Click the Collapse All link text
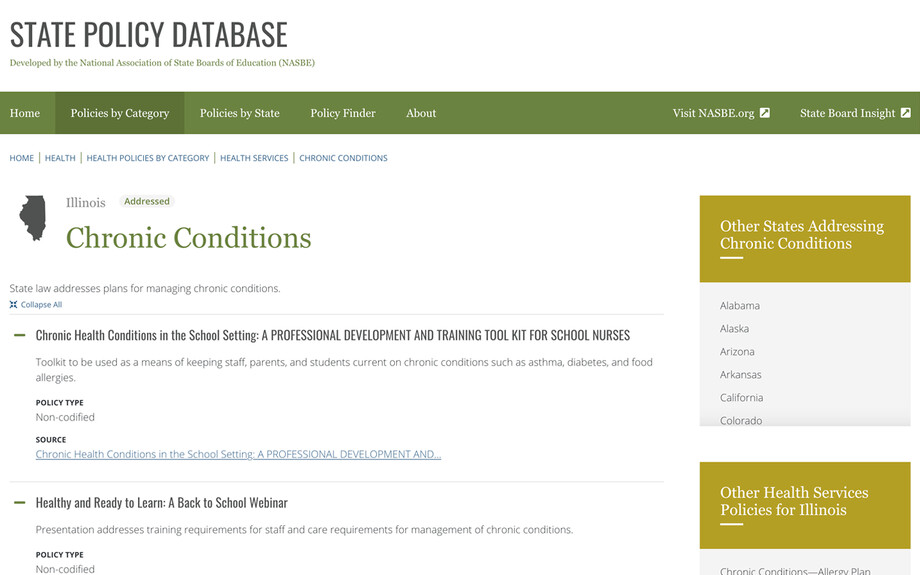Viewport: 920px width, 575px height. [x=41, y=305]
